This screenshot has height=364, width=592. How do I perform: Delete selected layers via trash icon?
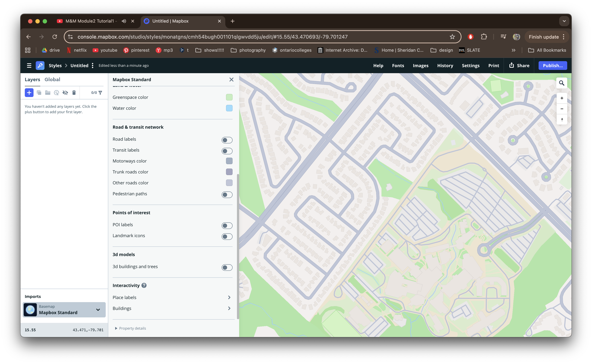74,92
